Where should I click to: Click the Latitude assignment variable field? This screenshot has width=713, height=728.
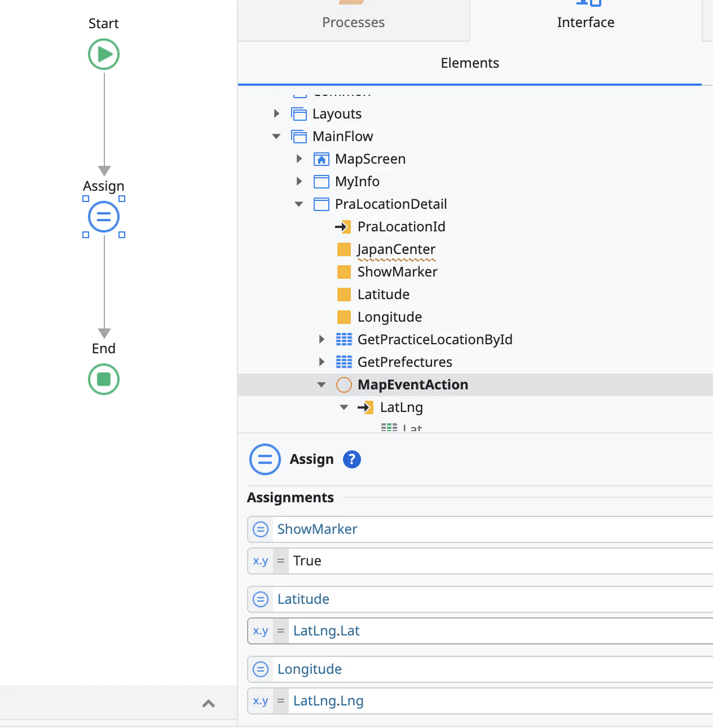tap(481, 599)
